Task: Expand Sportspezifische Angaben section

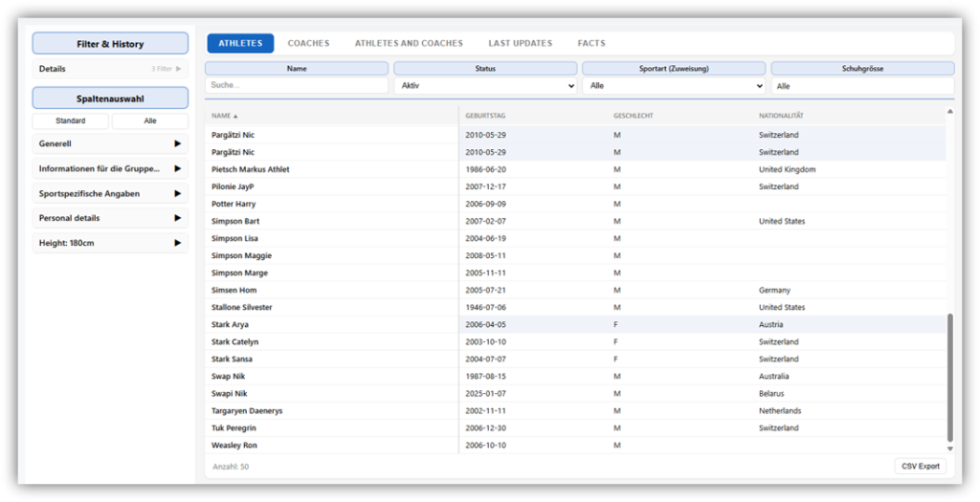Action: pos(177,193)
